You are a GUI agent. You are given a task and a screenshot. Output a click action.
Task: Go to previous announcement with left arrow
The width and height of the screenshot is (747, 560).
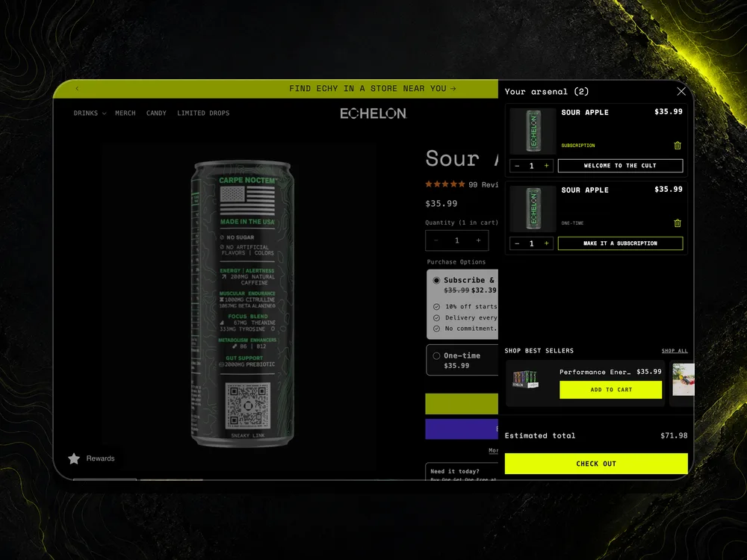point(77,89)
